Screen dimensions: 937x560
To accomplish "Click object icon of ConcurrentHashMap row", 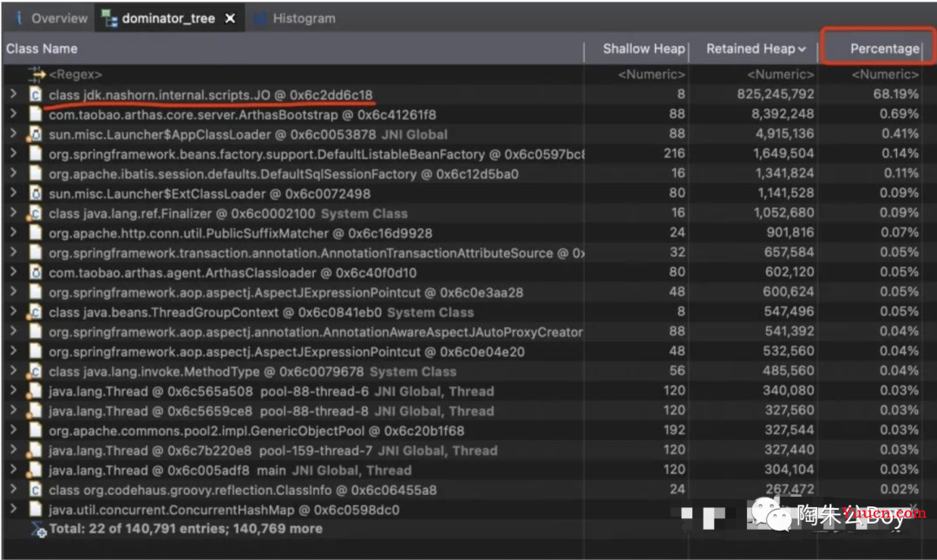I will pyautogui.click(x=36, y=509).
